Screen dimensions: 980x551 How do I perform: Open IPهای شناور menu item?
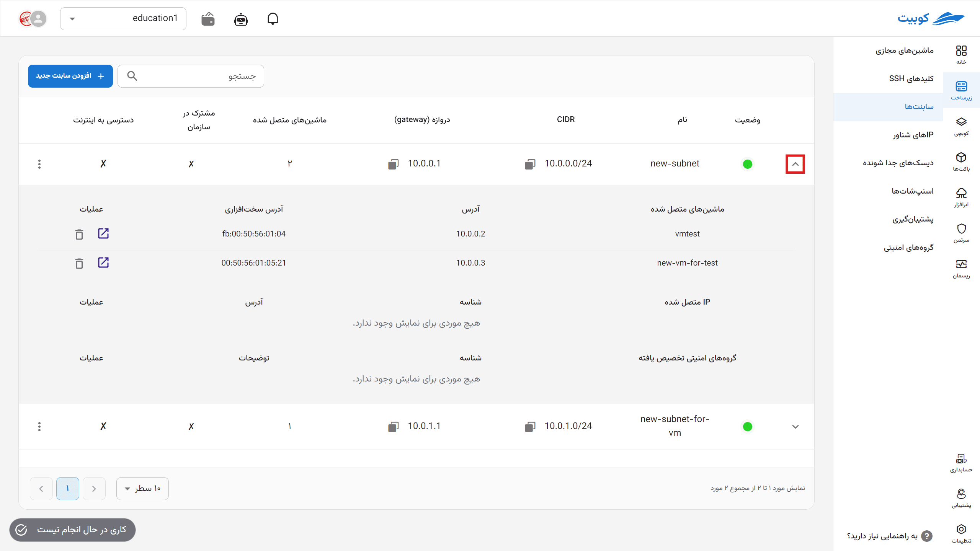click(x=888, y=135)
